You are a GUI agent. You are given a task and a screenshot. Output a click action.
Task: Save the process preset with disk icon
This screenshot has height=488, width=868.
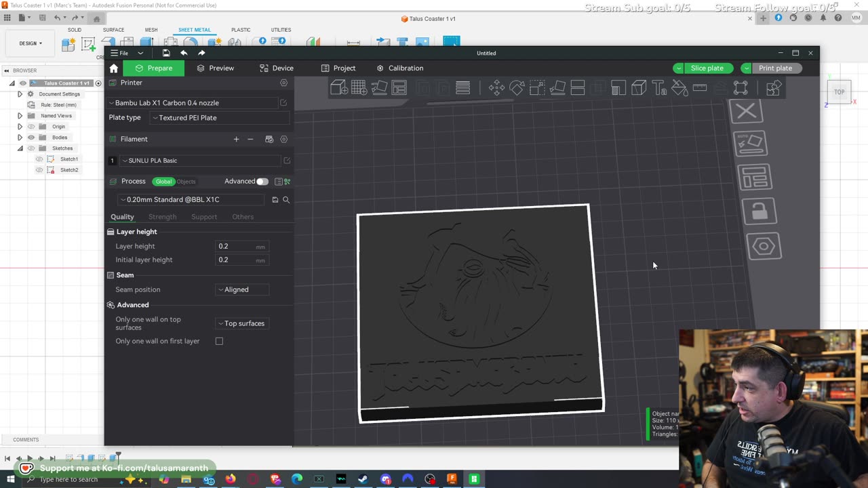[275, 200]
